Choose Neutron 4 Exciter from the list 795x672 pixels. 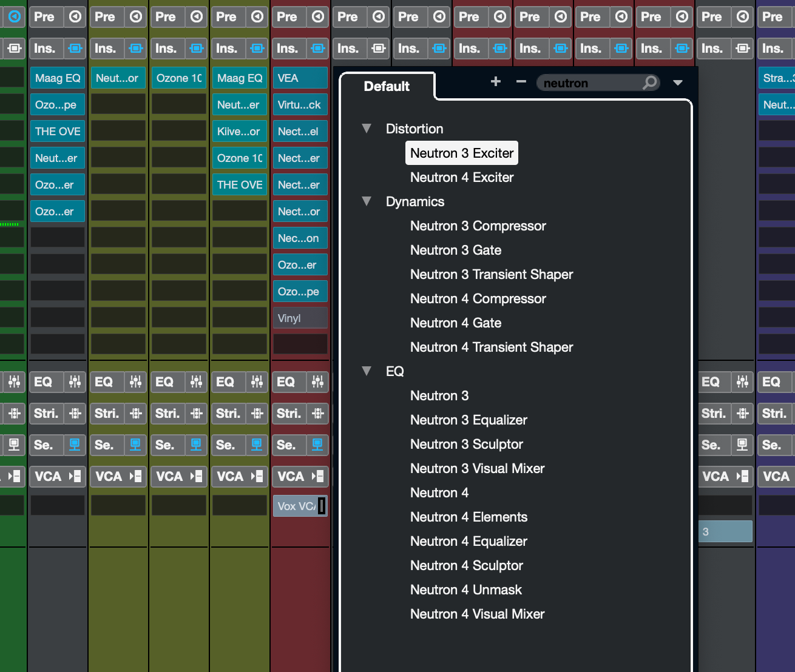(462, 177)
